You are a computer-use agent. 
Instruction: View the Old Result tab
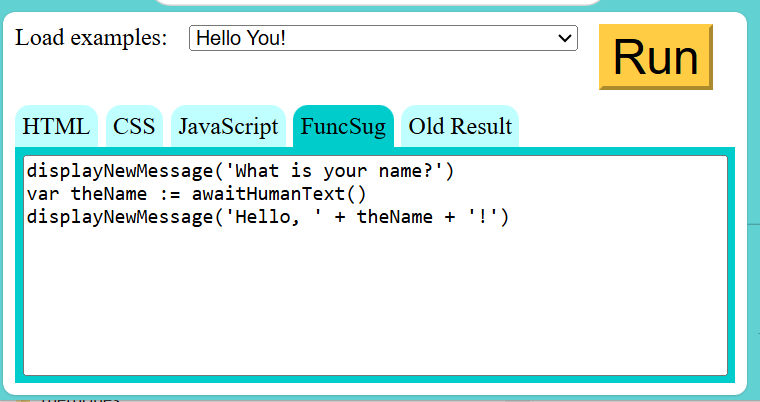coord(460,127)
